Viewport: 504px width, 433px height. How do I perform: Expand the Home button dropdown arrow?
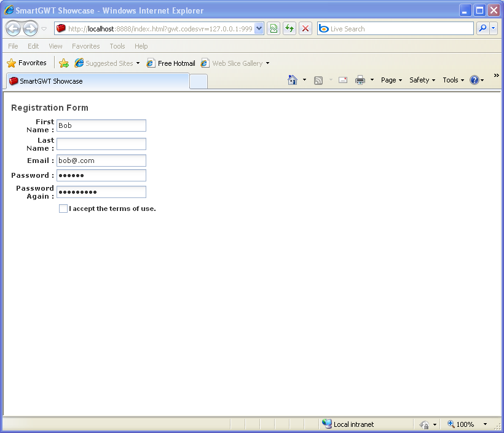[304, 80]
